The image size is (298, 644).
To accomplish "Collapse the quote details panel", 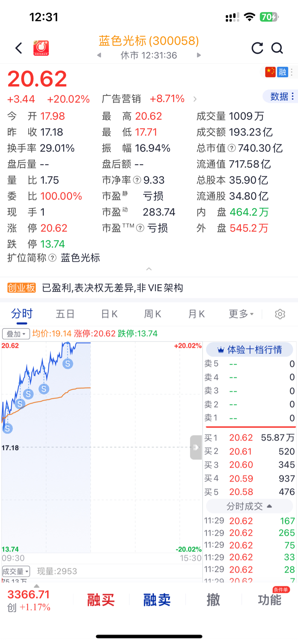I will click(149, 269).
